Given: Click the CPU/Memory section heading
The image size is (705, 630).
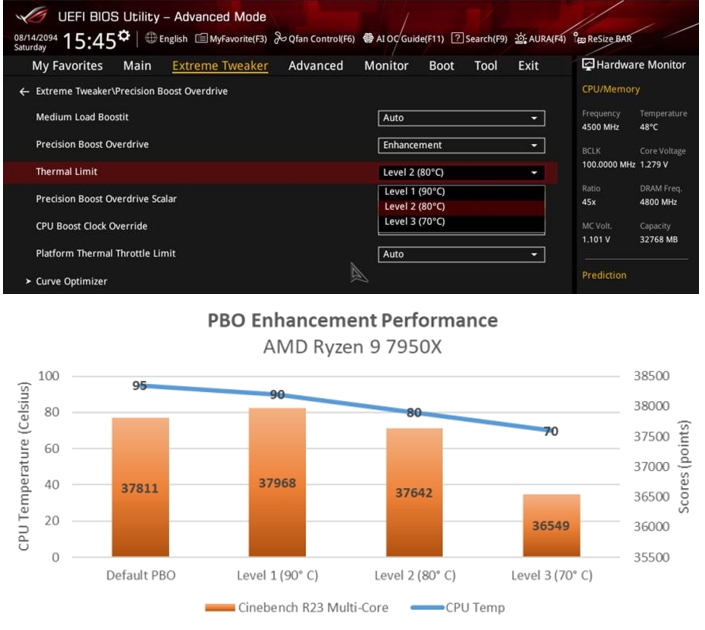Looking at the screenshot, I should tap(611, 89).
